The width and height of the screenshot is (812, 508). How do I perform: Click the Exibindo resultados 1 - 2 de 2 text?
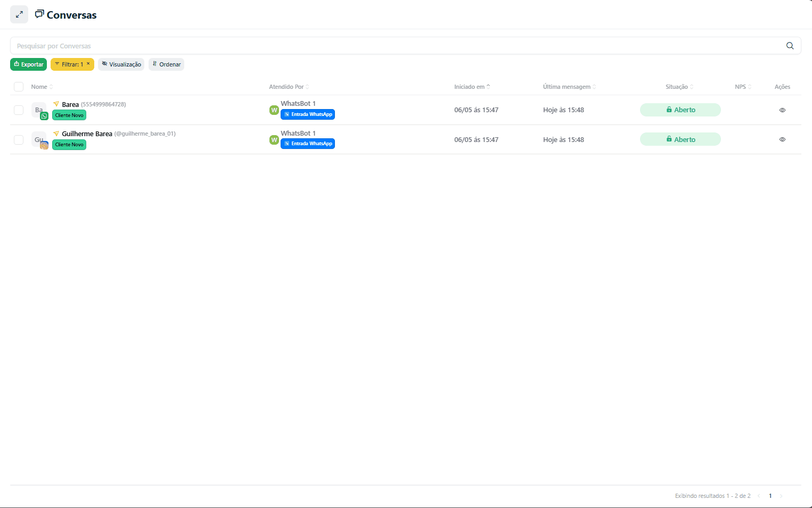tap(712, 496)
